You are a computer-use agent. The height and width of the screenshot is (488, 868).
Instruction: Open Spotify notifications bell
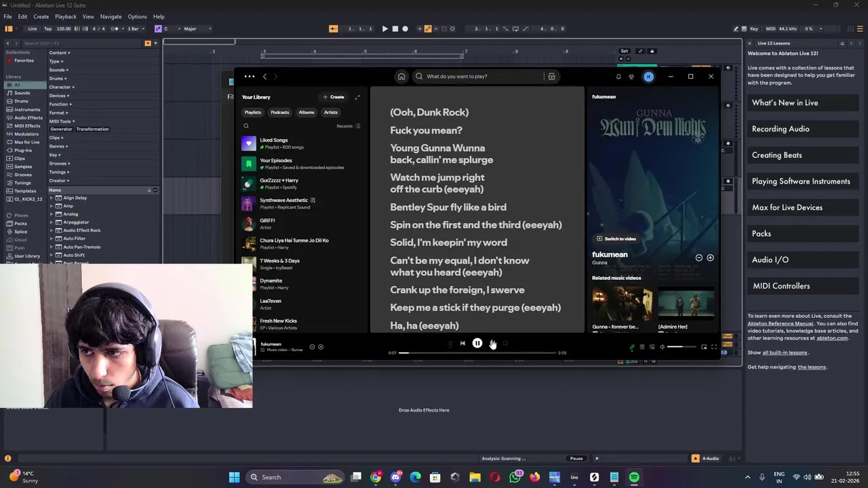(x=618, y=77)
